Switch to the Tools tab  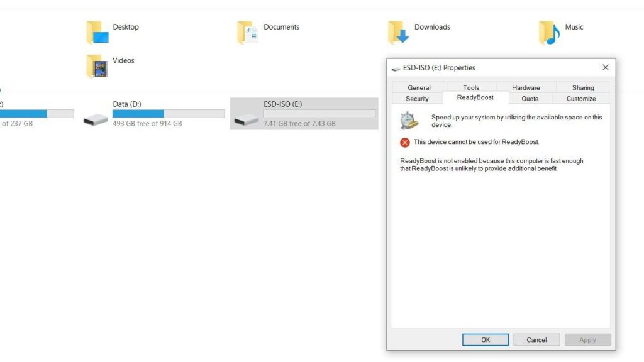pos(471,87)
